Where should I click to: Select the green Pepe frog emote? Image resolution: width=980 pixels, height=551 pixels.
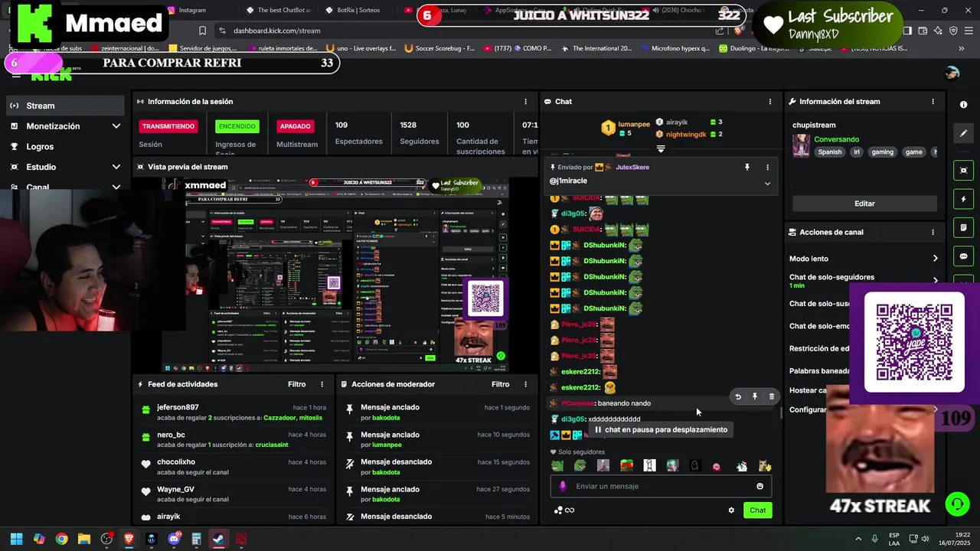pyautogui.click(x=557, y=465)
